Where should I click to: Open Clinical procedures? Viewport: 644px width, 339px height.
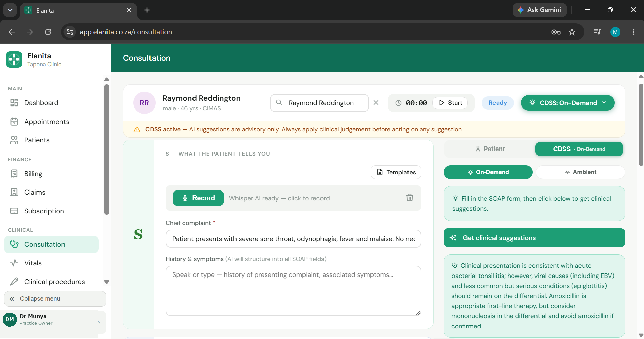pos(51,282)
